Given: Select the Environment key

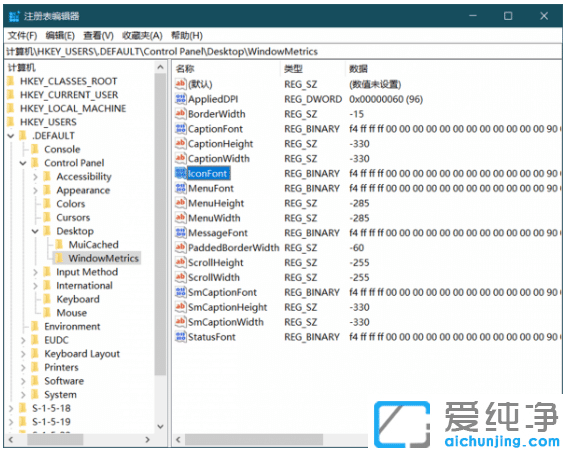Looking at the screenshot, I should [x=72, y=326].
